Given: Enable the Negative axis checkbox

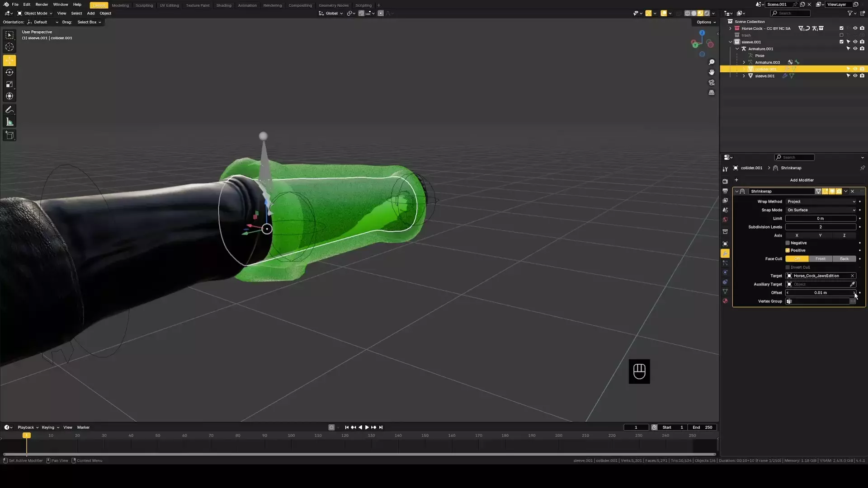Looking at the screenshot, I should click(x=788, y=243).
